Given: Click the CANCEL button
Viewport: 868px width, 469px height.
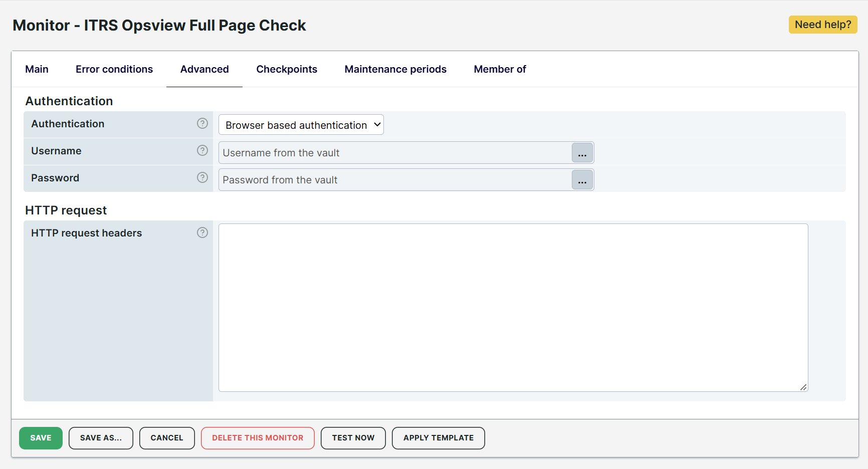Looking at the screenshot, I should [167, 438].
